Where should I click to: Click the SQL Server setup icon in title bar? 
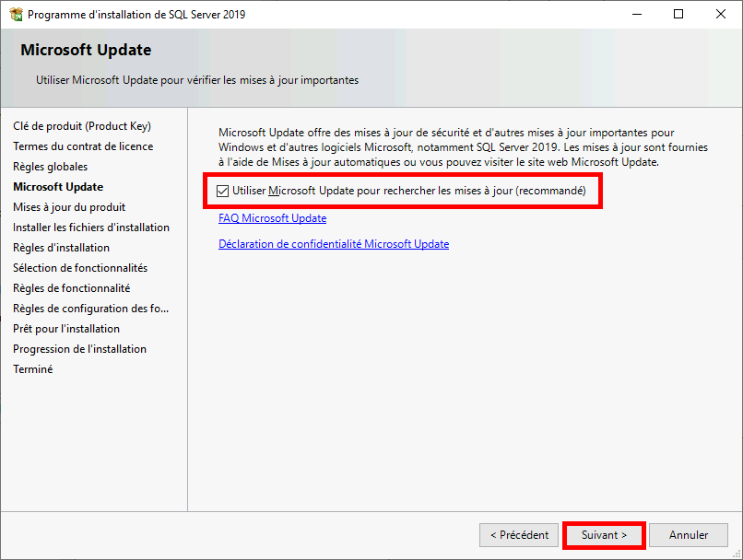point(15,14)
